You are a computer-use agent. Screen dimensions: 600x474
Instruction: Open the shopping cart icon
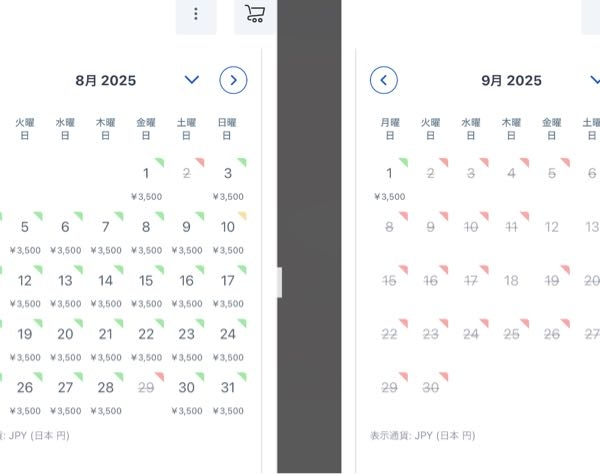pos(255,14)
